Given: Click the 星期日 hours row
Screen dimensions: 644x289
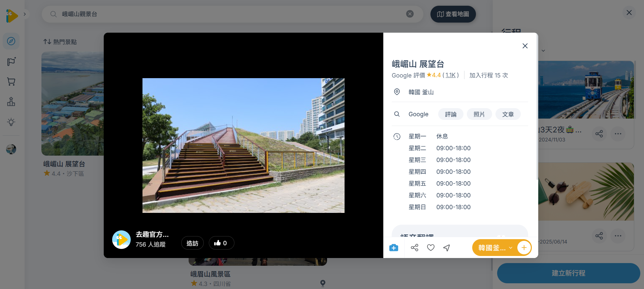Looking at the screenshot, I should pyautogui.click(x=440, y=207).
